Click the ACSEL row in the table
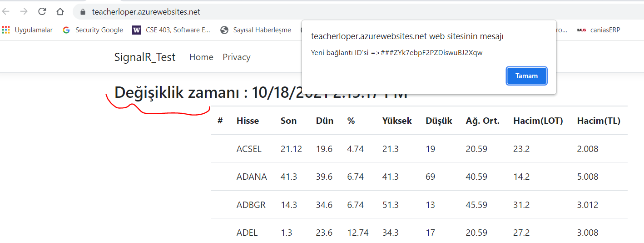 249,149
